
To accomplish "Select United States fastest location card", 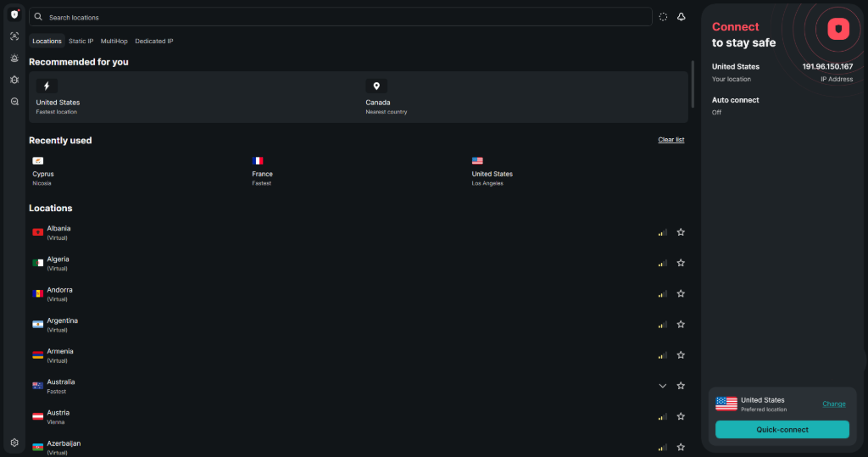I will 194,97.
